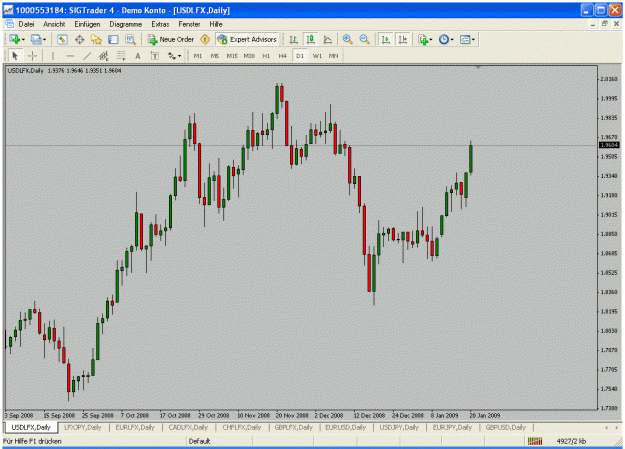The width and height of the screenshot is (625, 449).
Task: Open the Datei menu
Action: tap(26, 24)
